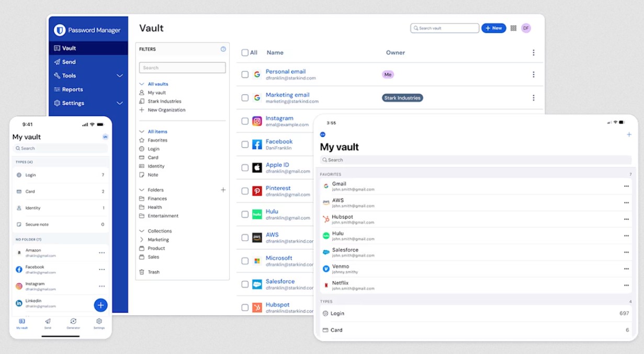Image resolution: width=644 pixels, height=354 pixels.
Task: Expand the Marketing collection
Action: click(x=142, y=240)
